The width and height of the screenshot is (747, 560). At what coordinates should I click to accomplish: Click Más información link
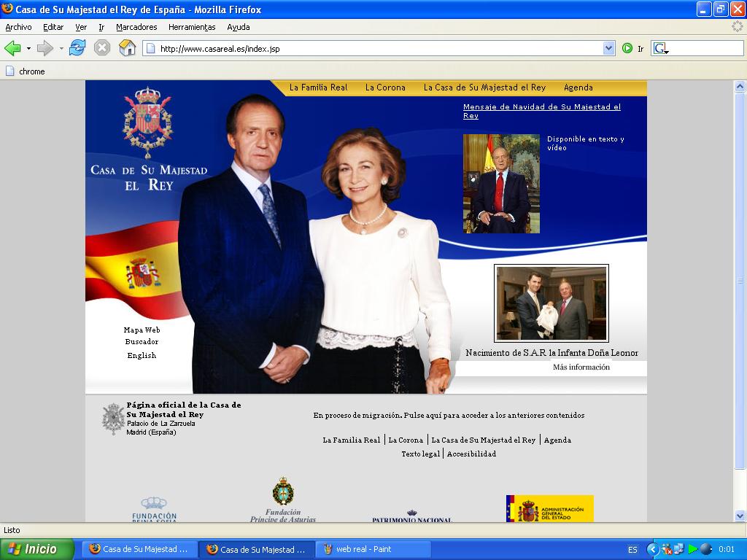[x=581, y=367]
